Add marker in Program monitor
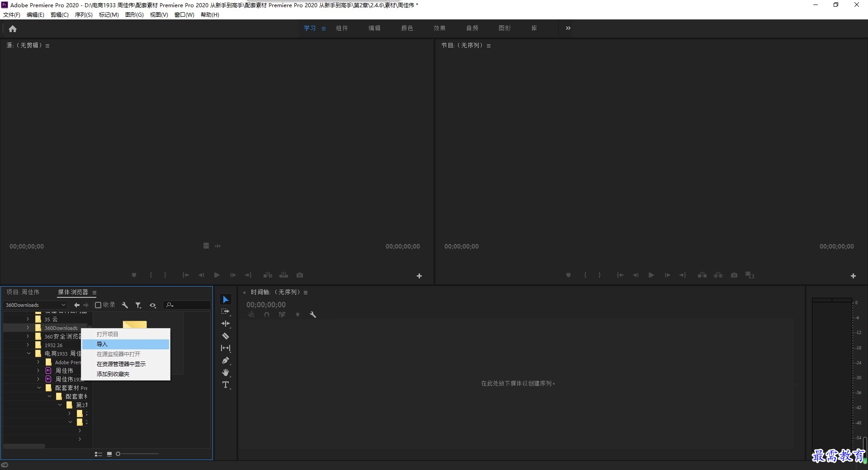This screenshot has width=868, height=470. coord(568,275)
